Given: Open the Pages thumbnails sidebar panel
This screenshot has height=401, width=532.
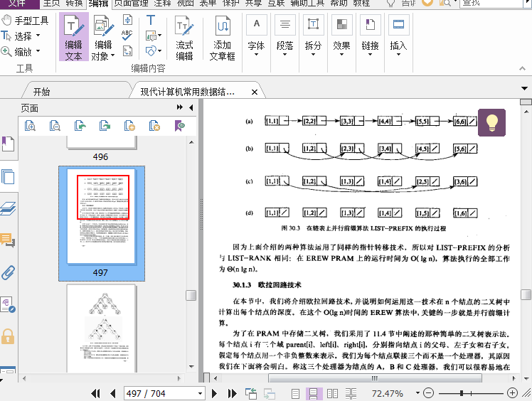Looking at the screenshot, I should click(x=8, y=176).
